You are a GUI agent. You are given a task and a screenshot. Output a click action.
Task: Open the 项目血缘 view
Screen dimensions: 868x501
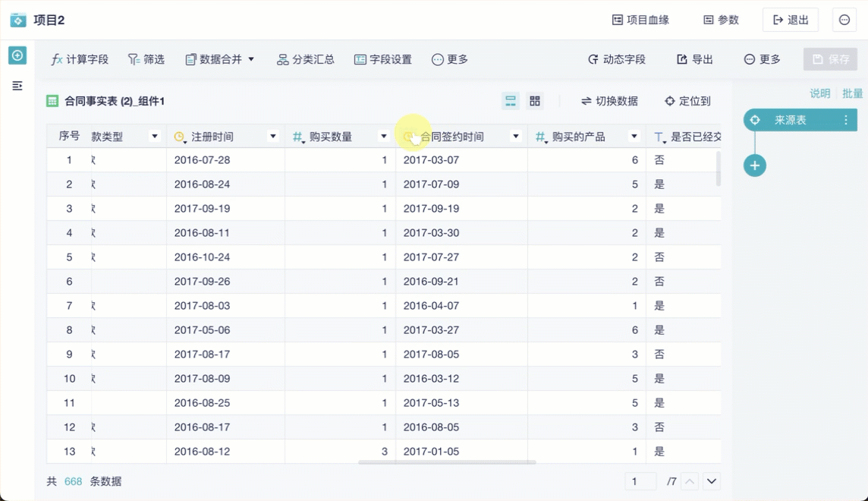[640, 20]
